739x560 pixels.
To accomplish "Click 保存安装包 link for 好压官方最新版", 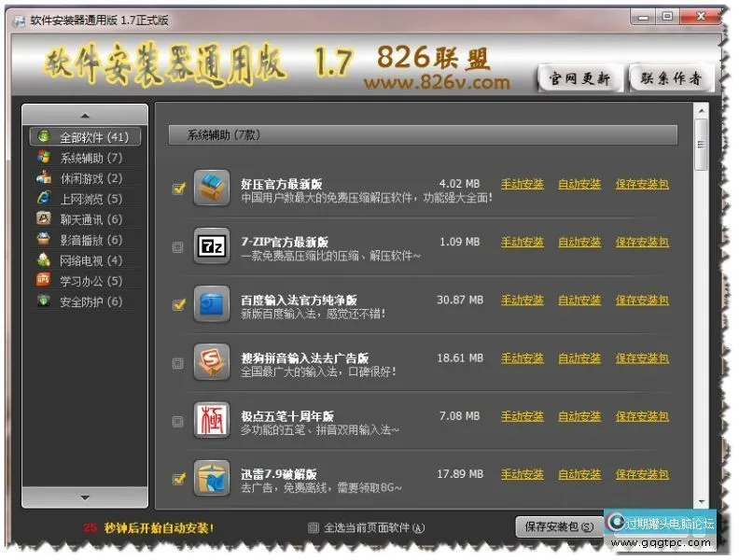I will 642,184.
